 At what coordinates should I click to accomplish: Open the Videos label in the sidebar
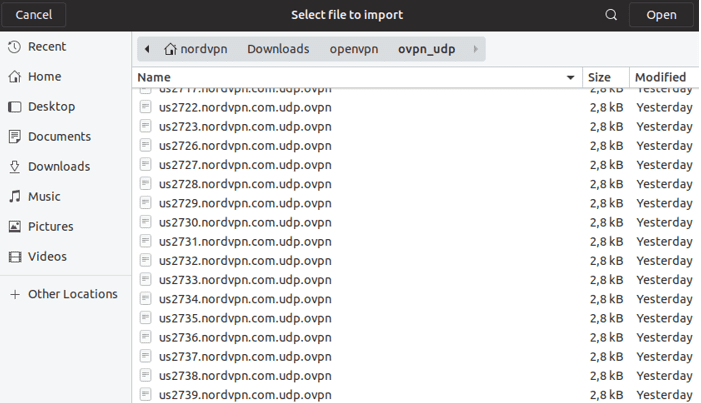(47, 256)
